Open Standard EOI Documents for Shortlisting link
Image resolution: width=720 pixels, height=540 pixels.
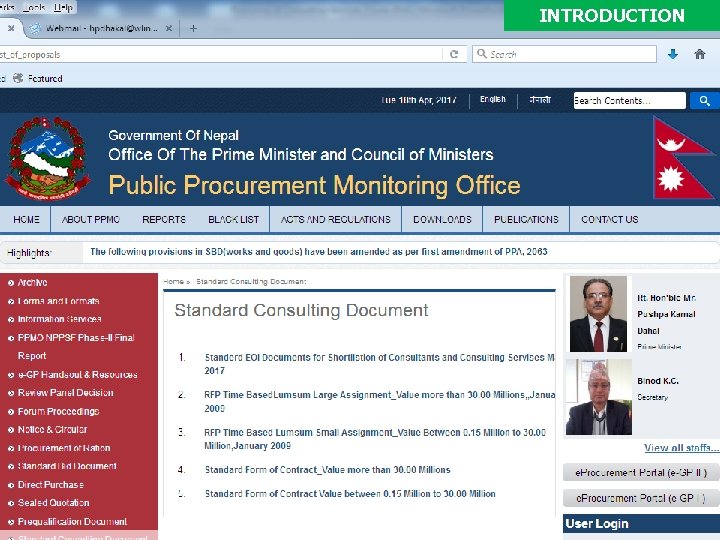[380, 364]
